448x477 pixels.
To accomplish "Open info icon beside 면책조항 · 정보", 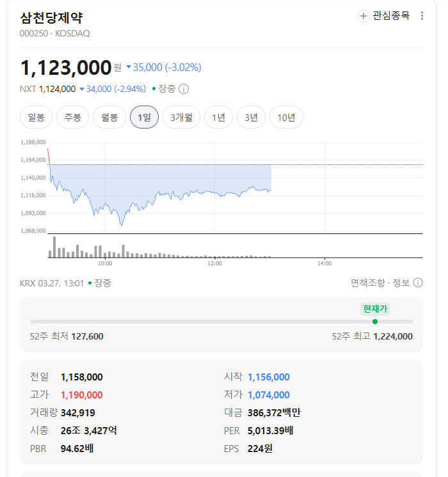I will tap(418, 283).
